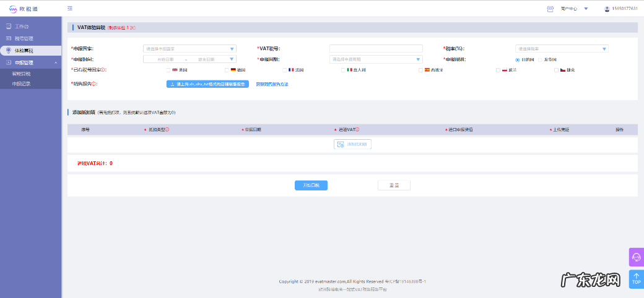Viewport: 644px width, 298px height.
Task: Check the 英国 country checkbox
Action: tap(168, 70)
